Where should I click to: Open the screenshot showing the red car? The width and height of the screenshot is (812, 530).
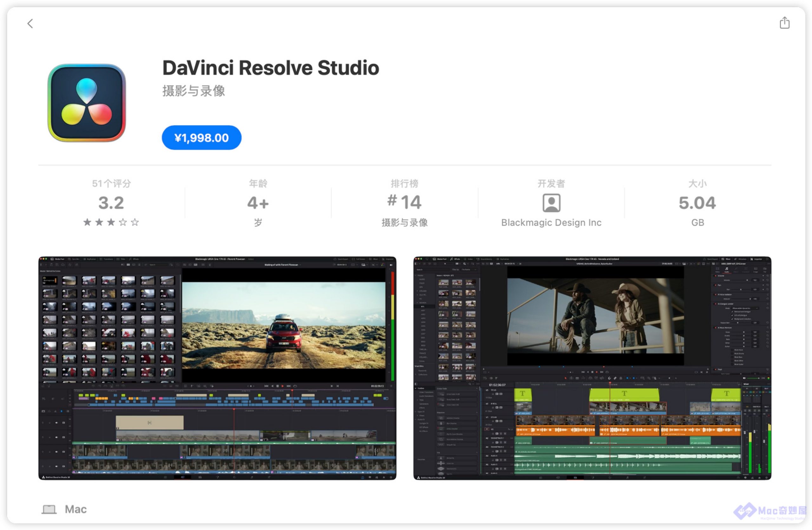(x=217, y=368)
